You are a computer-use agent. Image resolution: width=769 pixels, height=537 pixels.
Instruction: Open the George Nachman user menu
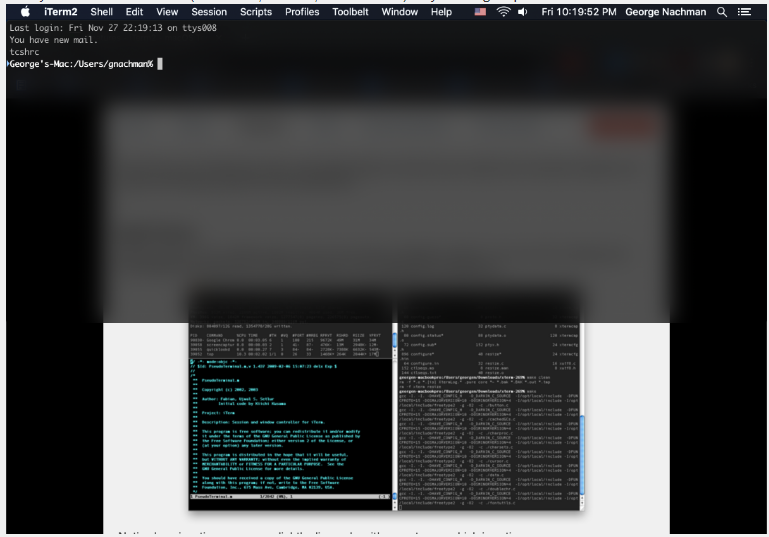[x=666, y=12]
